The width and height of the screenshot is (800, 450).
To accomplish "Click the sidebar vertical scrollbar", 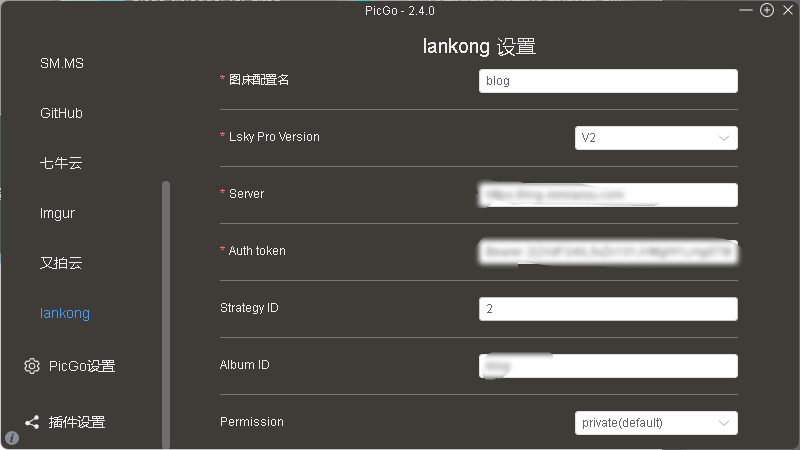I will 166,300.
